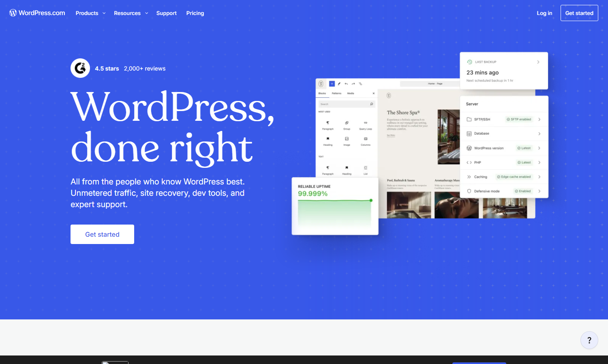Go to the Support page
This screenshot has width=608, height=364.
(167, 13)
